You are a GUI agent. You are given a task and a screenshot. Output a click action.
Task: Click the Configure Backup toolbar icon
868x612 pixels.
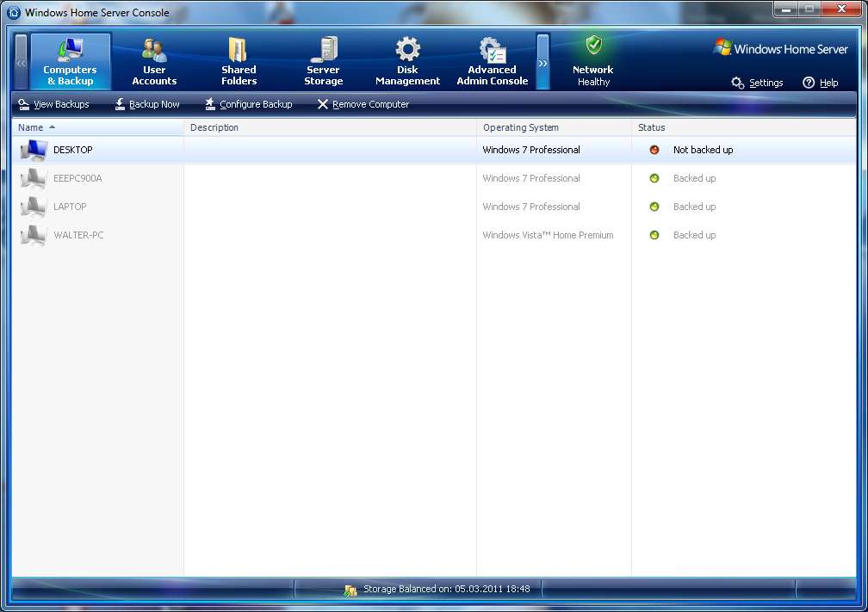point(210,104)
